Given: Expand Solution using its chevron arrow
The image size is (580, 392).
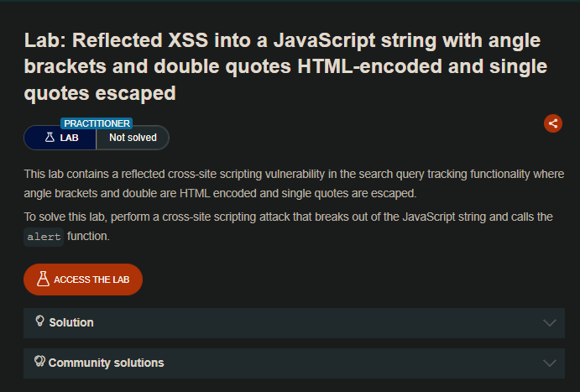Looking at the screenshot, I should point(550,323).
